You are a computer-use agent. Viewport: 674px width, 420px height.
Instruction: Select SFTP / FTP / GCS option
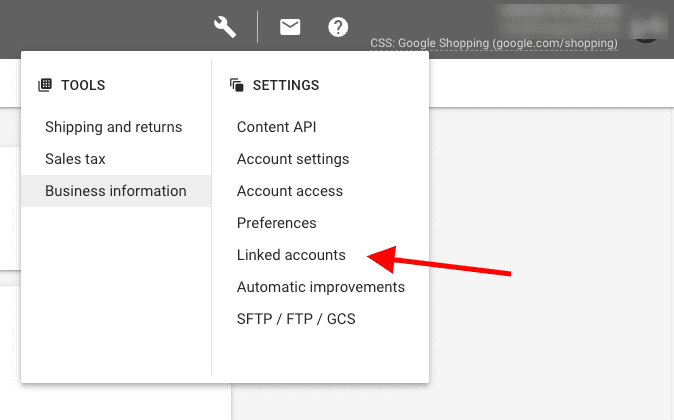point(296,319)
